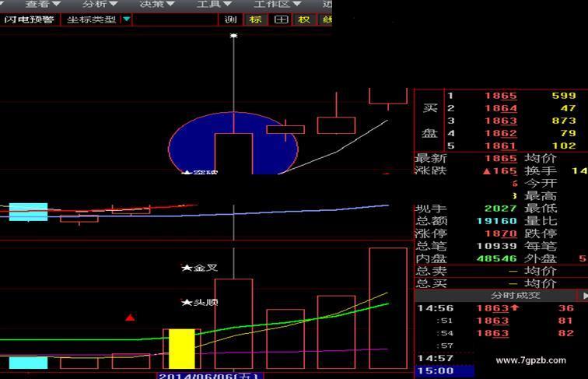Click buy level 2 price 1864
588x379 pixels.
[501, 108]
